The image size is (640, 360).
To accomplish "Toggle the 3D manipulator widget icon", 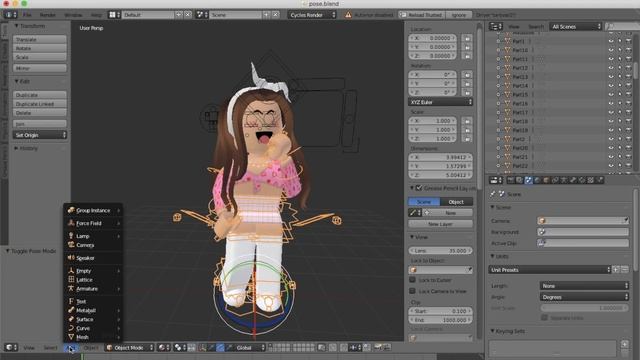I will 203,347.
